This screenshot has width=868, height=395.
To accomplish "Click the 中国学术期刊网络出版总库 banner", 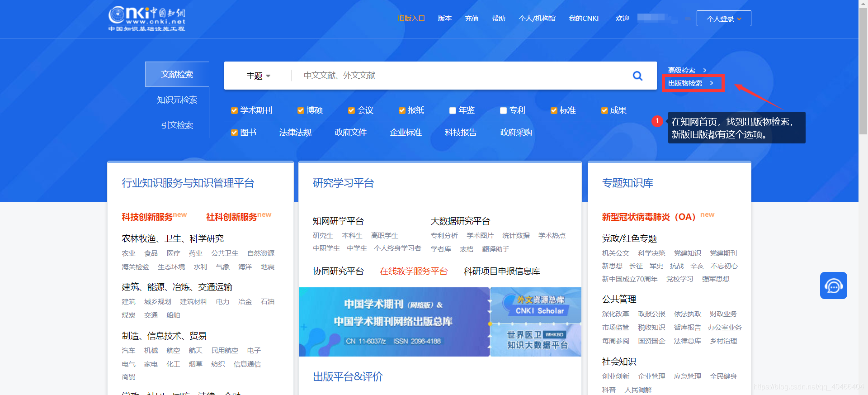I will 394,322.
